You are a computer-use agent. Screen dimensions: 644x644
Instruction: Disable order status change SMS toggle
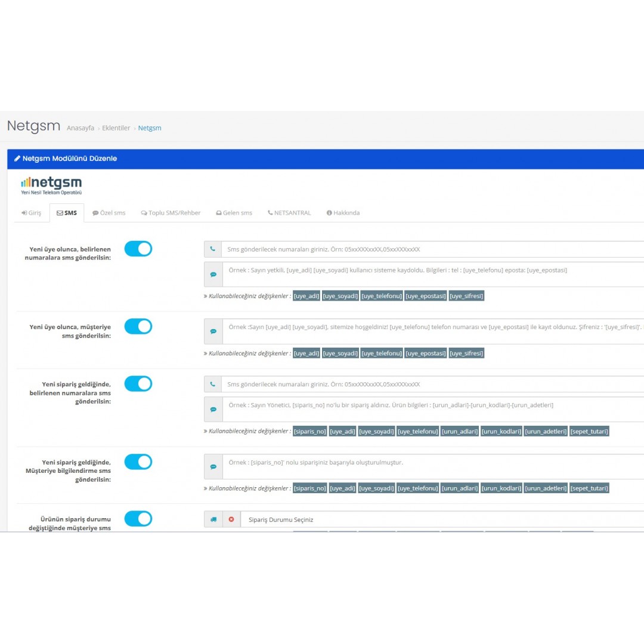click(x=138, y=519)
